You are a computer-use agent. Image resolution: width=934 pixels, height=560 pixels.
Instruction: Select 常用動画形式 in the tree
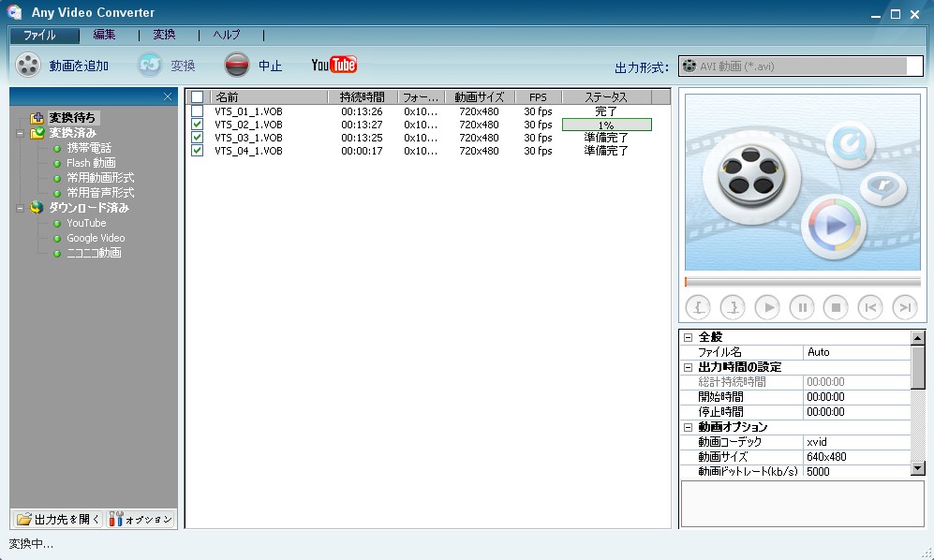coord(100,178)
